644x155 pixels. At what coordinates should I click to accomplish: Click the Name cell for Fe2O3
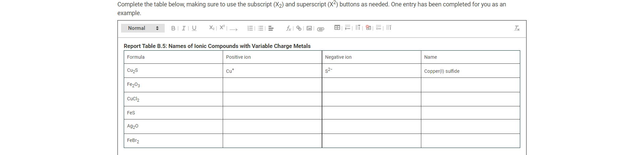(x=471, y=85)
